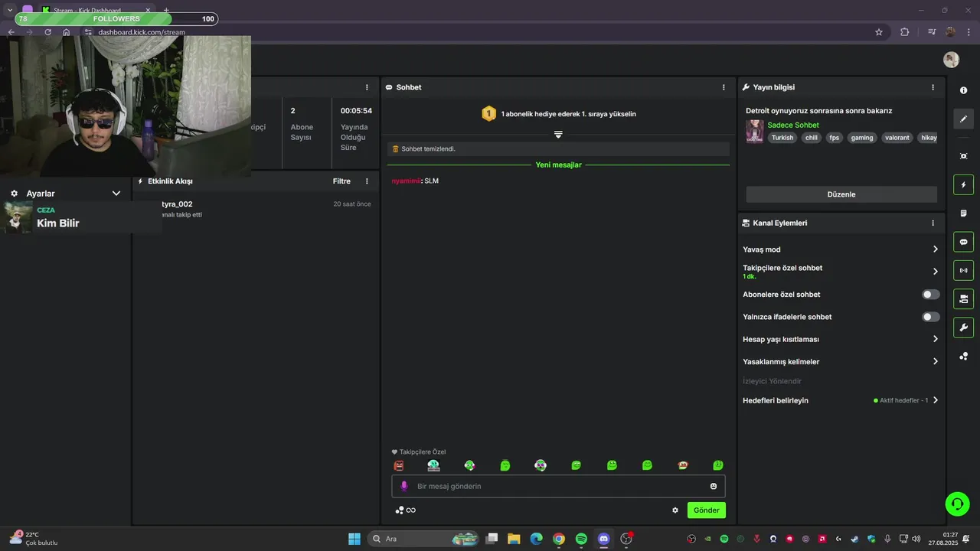
Task: Open Sohbet panel three-dot menu
Action: pos(724,87)
